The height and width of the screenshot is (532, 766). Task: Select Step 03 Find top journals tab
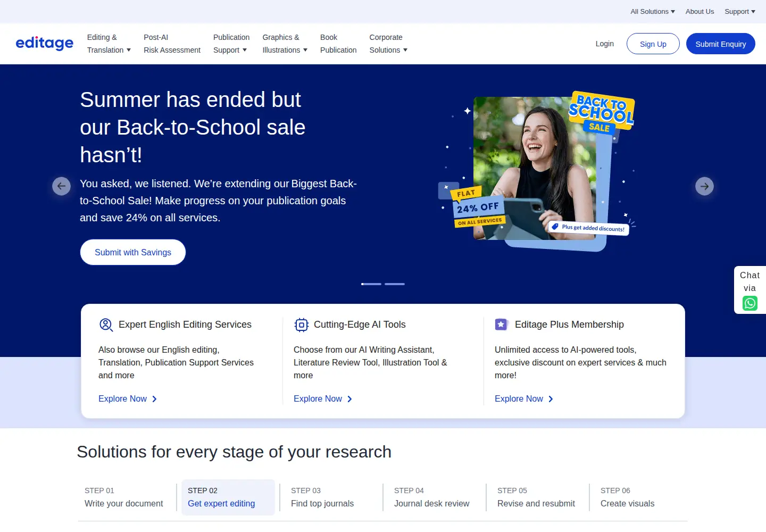(x=331, y=497)
